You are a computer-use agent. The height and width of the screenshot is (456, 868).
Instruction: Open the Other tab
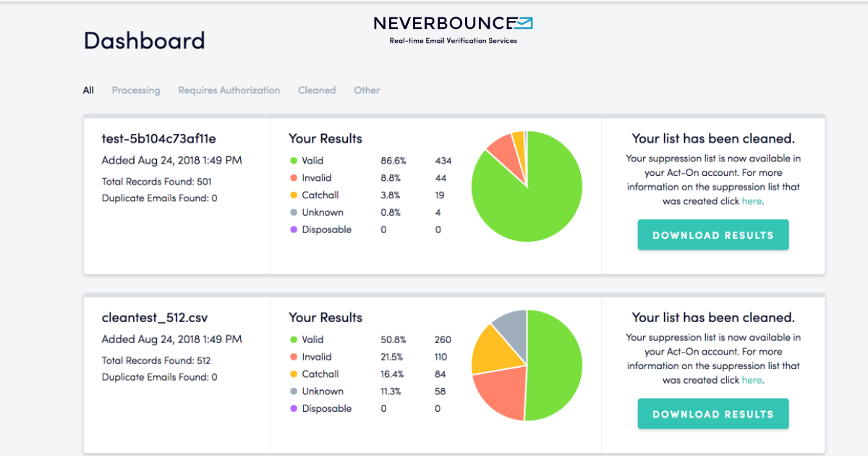pos(367,90)
